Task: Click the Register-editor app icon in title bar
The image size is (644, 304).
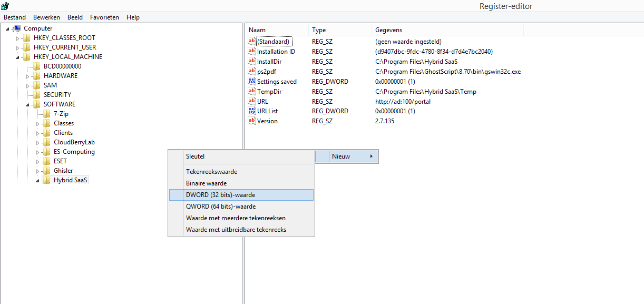Action: click(5, 6)
